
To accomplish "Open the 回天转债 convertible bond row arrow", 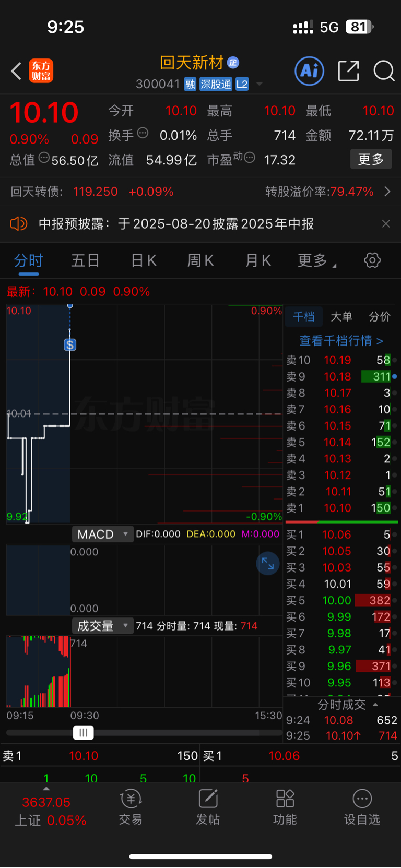I will click(387, 192).
